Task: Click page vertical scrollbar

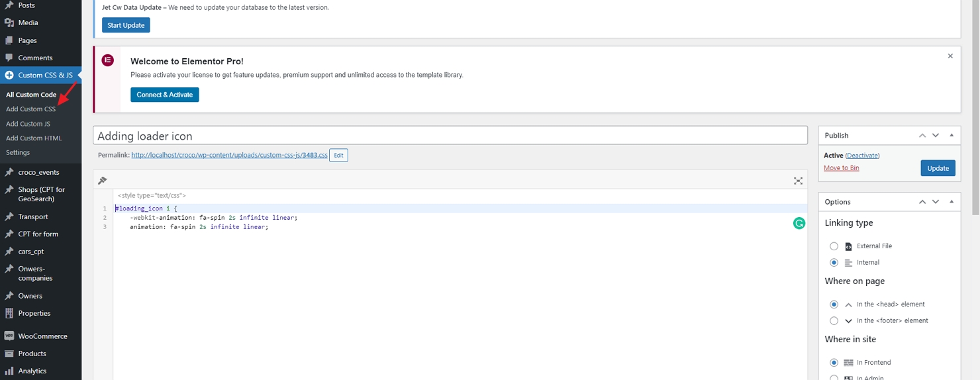Action: (x=975, y=106)
